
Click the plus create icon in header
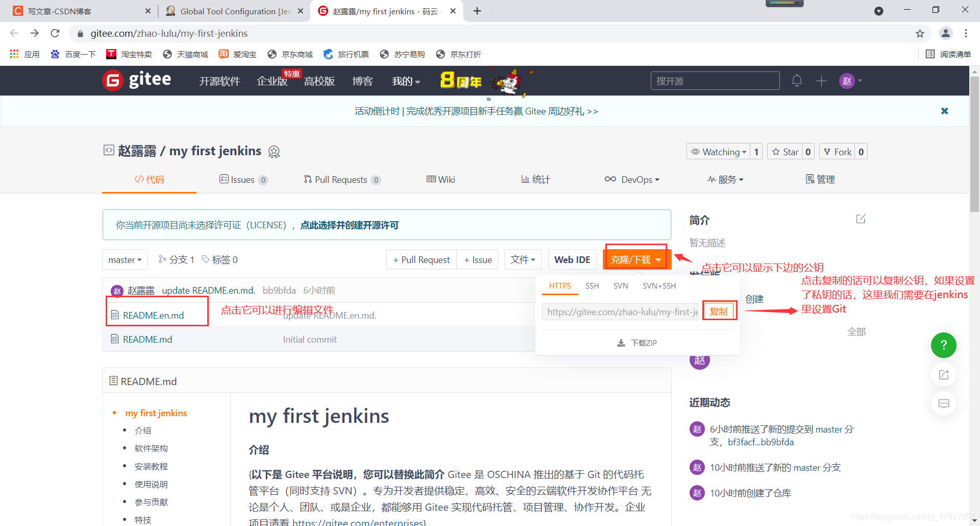(821, 81)
